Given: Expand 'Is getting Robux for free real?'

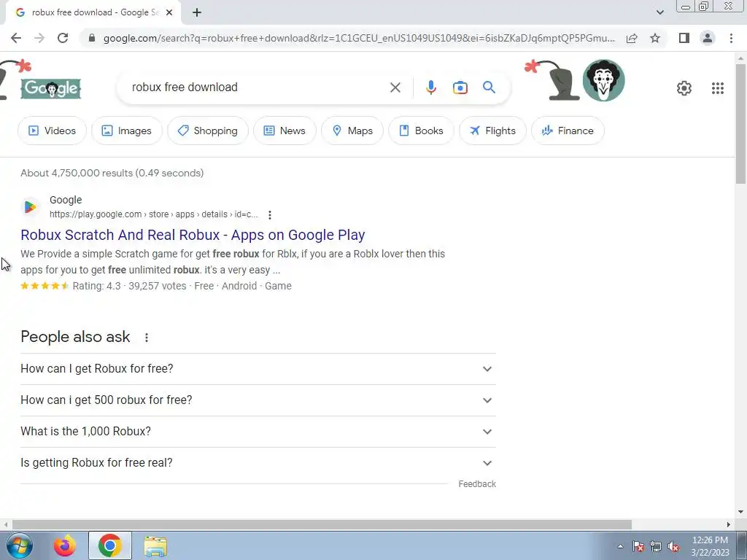Looking at the screenshot, I should (x=258, y=463).
